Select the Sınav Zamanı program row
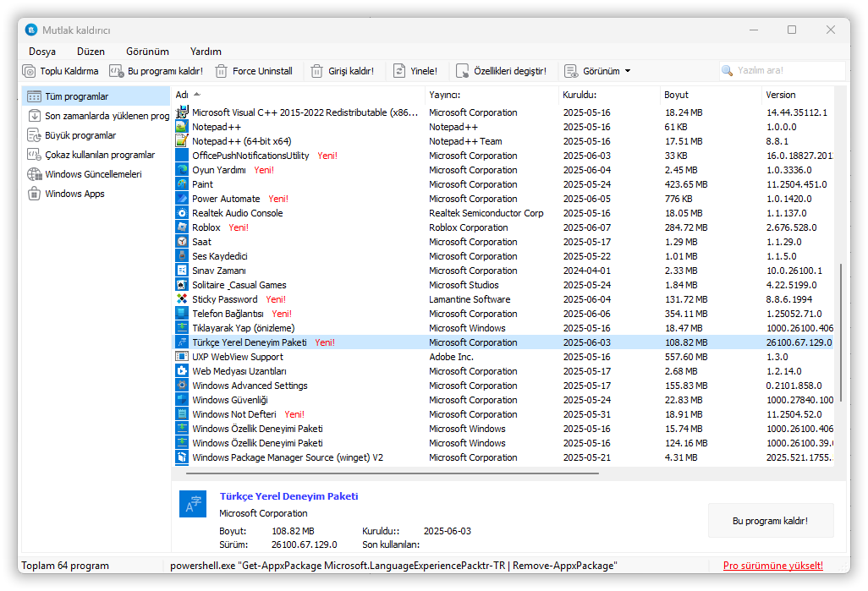This screenshot has width=868, height=591. (x=503, y=270)
